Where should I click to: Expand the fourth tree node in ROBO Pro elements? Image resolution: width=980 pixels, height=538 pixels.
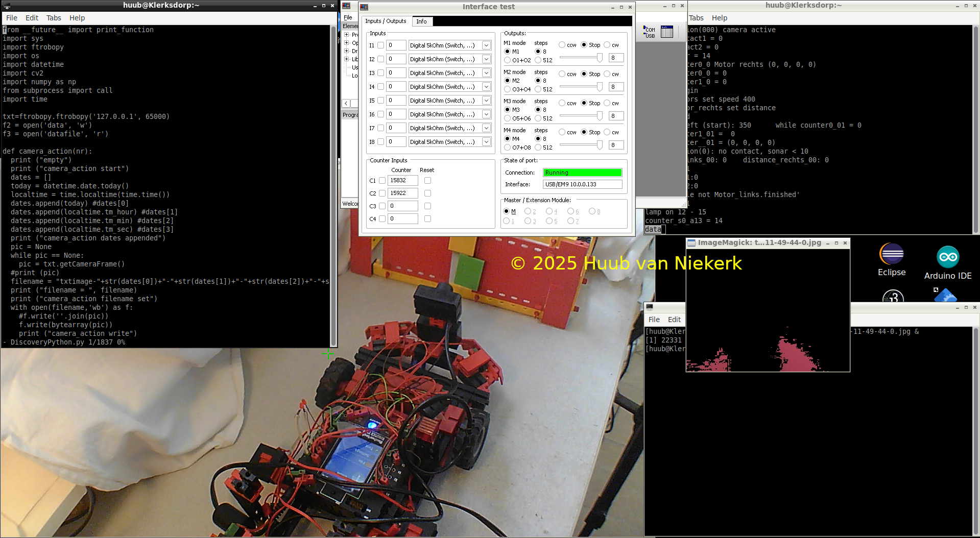347,59
